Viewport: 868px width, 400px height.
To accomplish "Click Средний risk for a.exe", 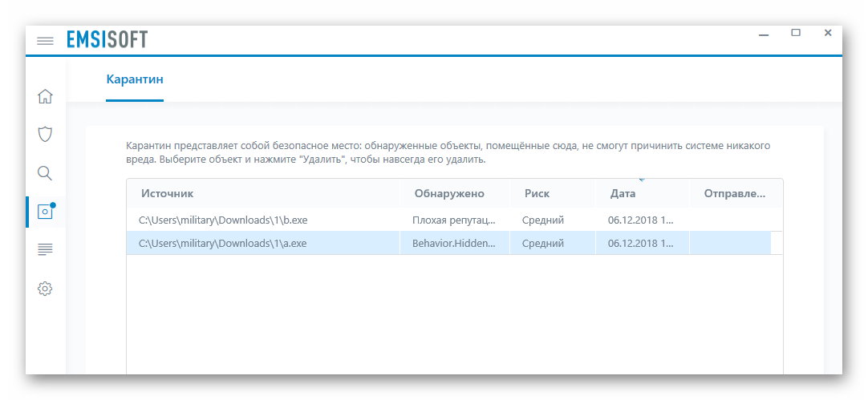I will pos(543,243).
